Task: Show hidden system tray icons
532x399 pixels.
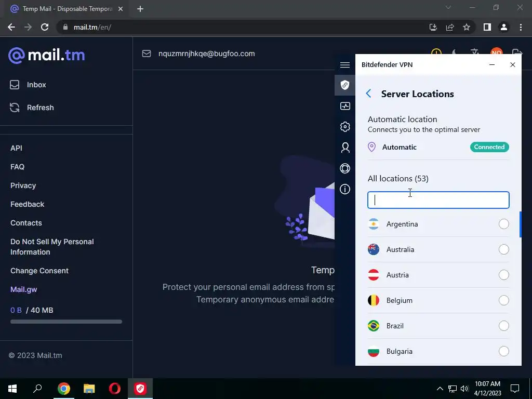Action: (x=440, y=389)
